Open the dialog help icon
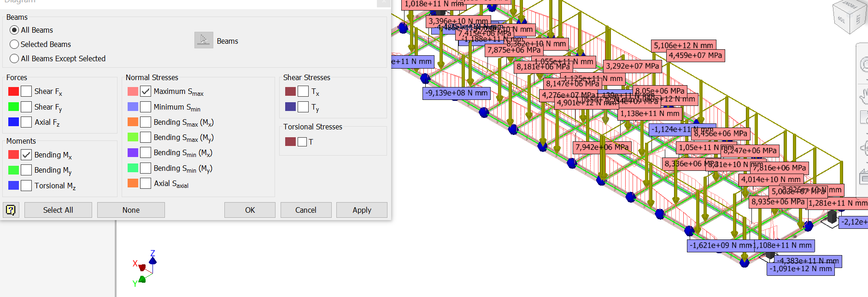This screenshot has width=868, height=297. click(x=11, y=210)
